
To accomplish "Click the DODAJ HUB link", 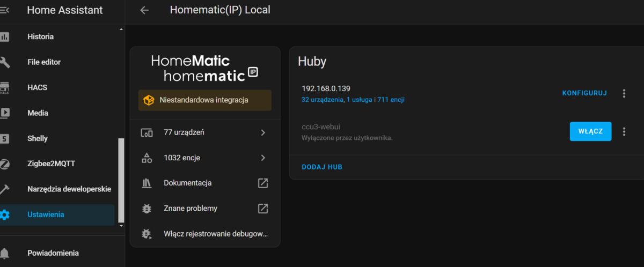I will 322,167.
